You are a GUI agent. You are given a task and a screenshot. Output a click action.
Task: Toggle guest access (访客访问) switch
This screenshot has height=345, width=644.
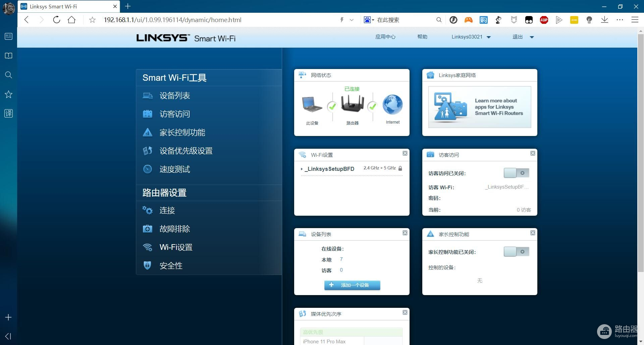516,173
